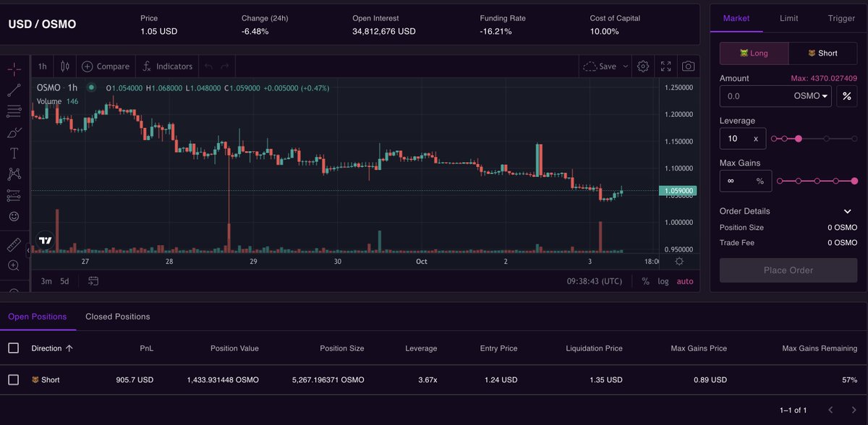Open the measure ruler tool

coord(14,246)
